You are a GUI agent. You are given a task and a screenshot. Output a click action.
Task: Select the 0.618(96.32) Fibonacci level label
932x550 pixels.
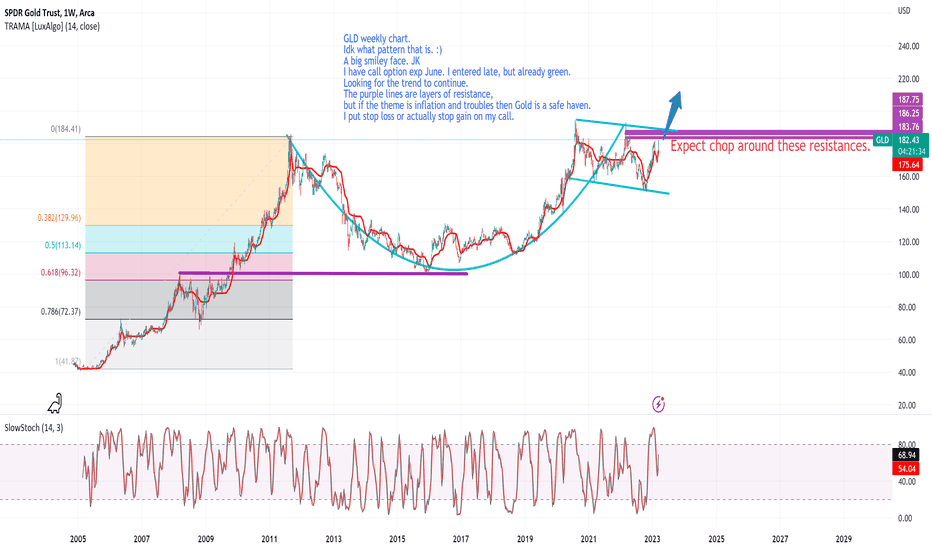click(61, 272)
